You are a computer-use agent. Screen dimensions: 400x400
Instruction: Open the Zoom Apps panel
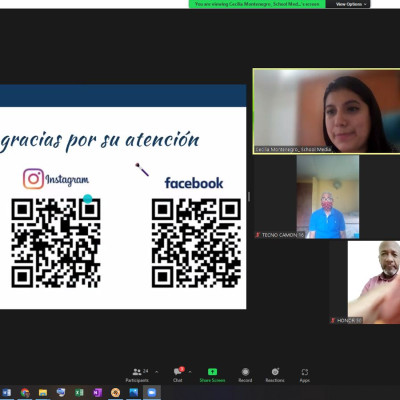pos(305,375)
